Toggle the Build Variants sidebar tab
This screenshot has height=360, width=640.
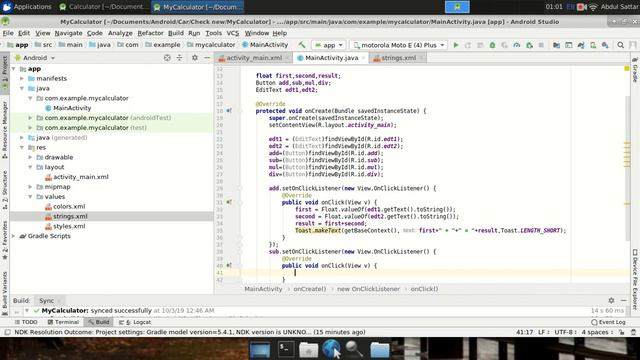4,293
